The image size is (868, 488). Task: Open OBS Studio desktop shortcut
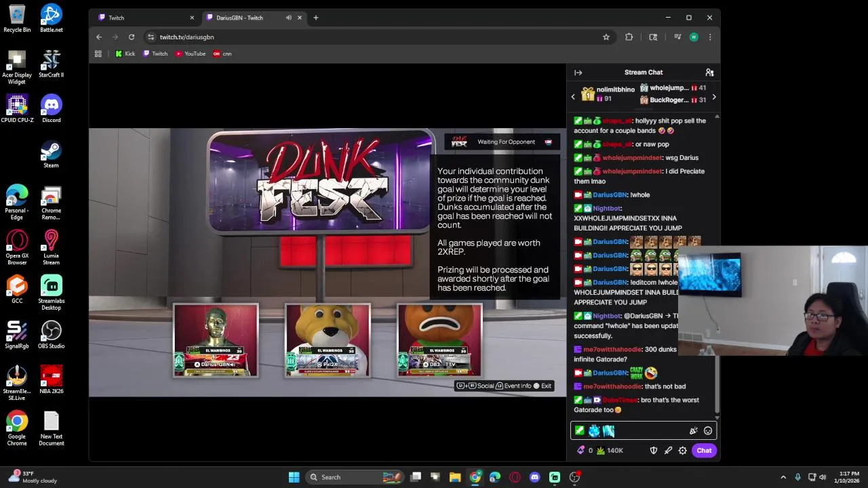click(51, 335)
